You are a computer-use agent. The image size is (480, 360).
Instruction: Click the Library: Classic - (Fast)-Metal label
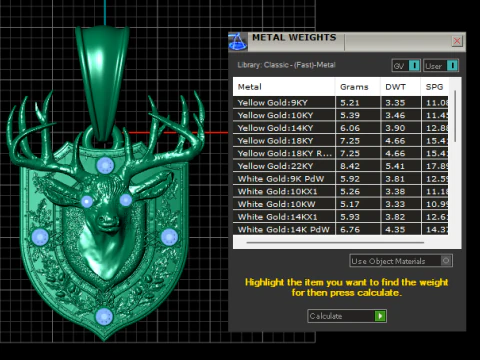coord(286,65)
